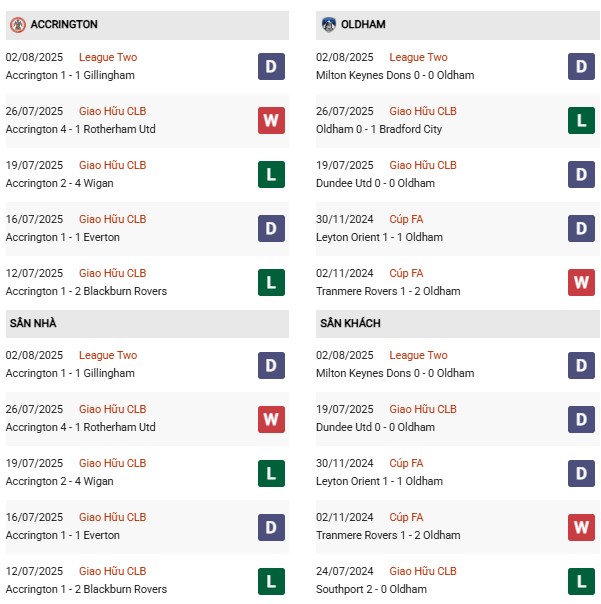Click the W badge for Tranmere match under Sân Khách
The image size is (601, 604).
(581, 526)
